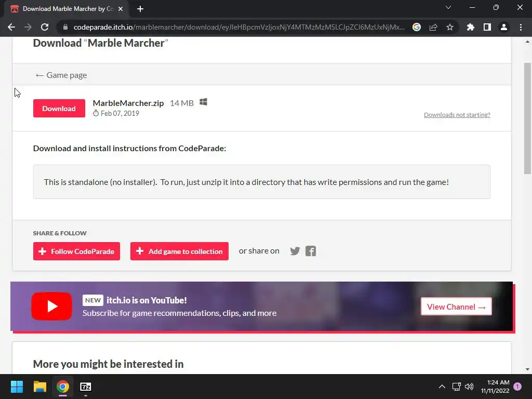
Task: Open Downloads not starting? help link
Action: tap(457, 115)
